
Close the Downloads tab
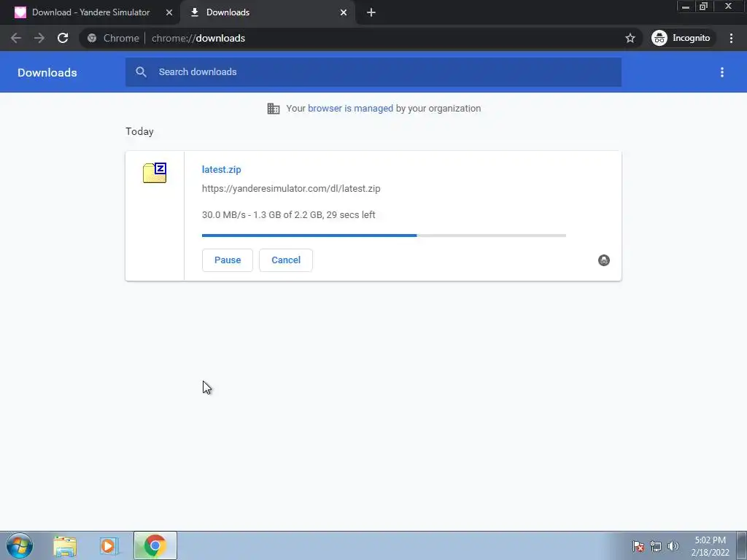(x=344, y=12)
